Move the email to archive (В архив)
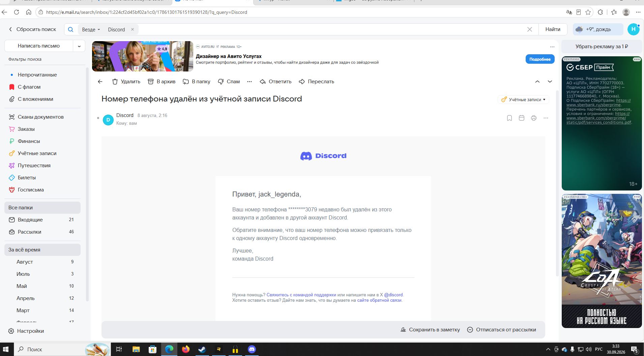644x356 pixels. [162, 82]
